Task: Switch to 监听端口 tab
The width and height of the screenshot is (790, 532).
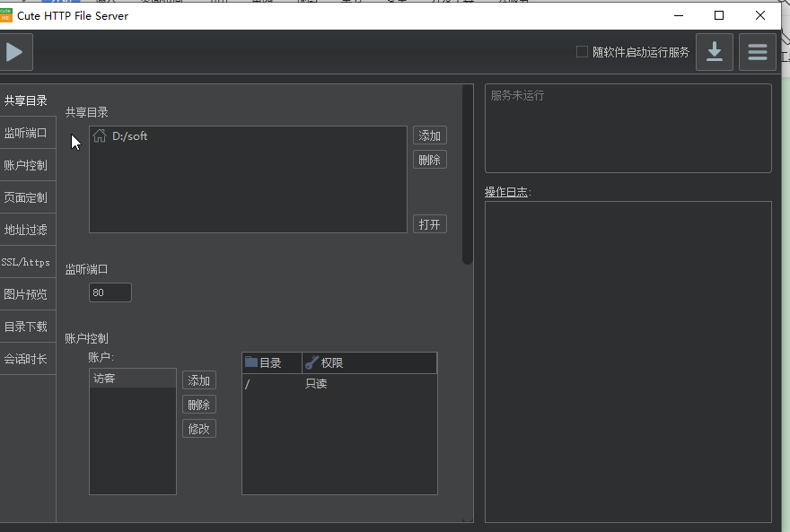Action: 26,133
